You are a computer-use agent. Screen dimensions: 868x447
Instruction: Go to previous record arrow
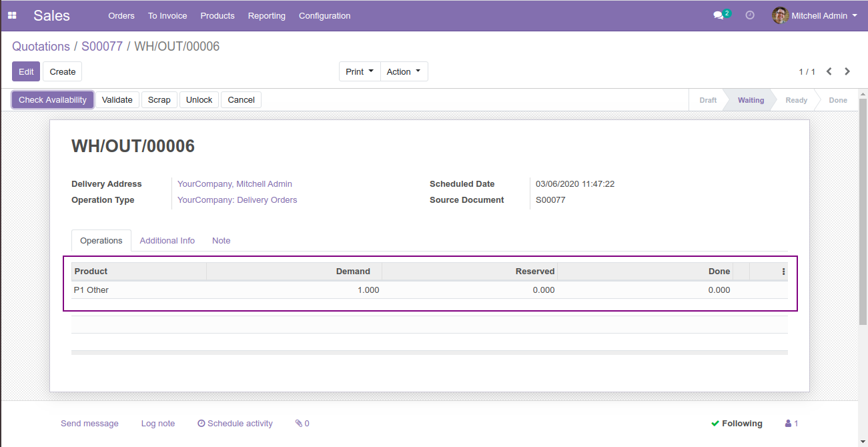pyautogui.click(x=829, y=71)
